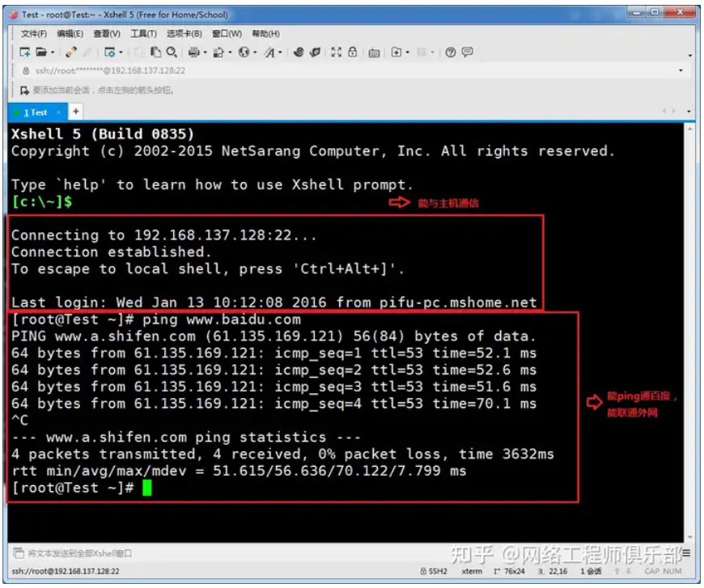The image size is (704, 588).
Task: Open the 查看(V) menu
Action: click(107, 34)
